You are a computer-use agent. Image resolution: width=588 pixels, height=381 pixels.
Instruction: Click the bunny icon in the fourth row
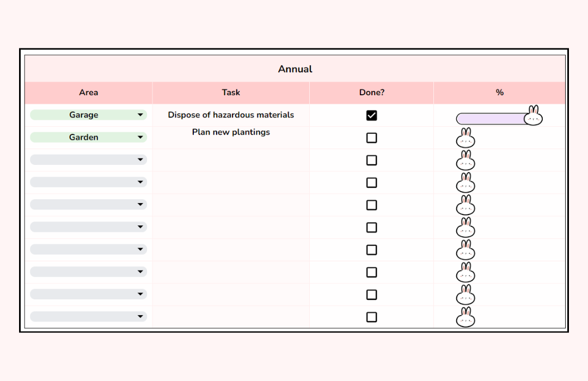click(x=465, y=185)
